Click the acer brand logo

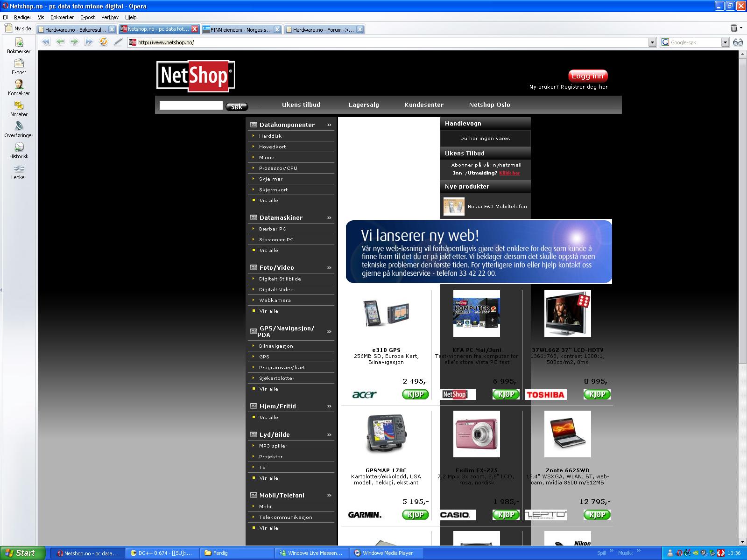(x=364, y=394)
